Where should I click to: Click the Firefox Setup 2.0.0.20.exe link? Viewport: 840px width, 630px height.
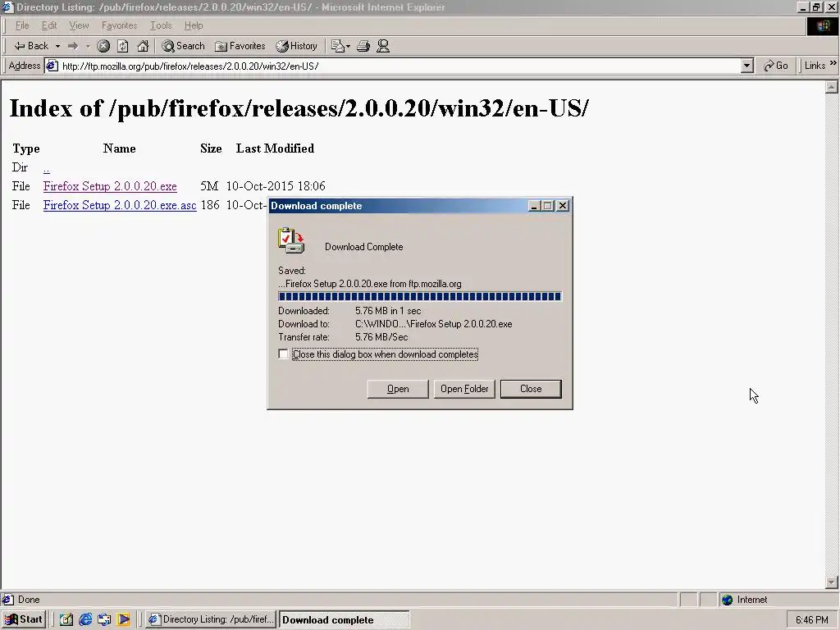(x=110, y=186)
